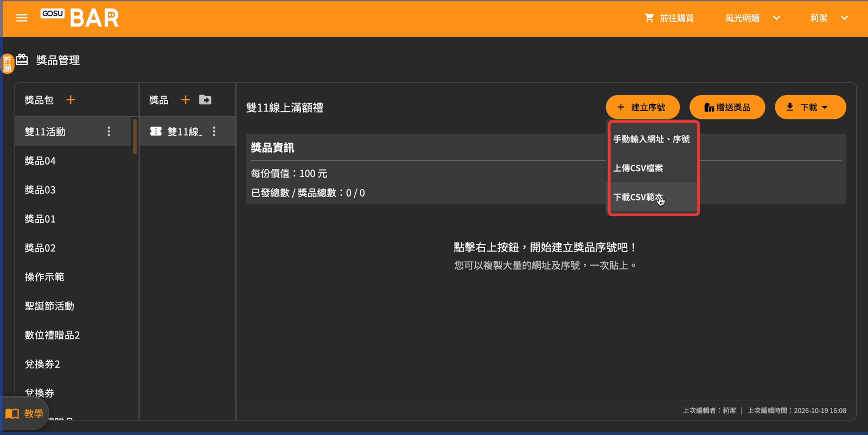Image resolution: width=868 pixels, height=435 pixels.
Task: Add a new prize with plus icon
Action: pyautogui.click(x=186, y=100)
